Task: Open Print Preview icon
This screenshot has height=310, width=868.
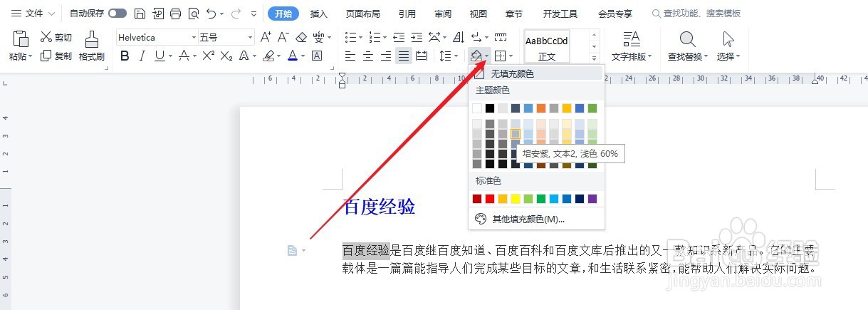Action: [x=194, y=14]
